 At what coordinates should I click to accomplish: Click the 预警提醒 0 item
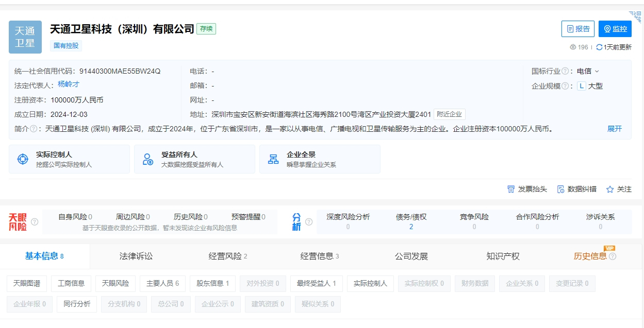coord(249,217)
